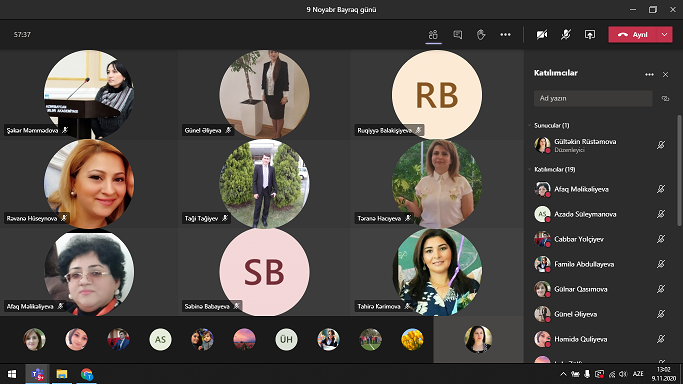This screenshot has height=384, width=683.
Task: Open more actions ellipsis in toolbar
Action: point(505,34)
